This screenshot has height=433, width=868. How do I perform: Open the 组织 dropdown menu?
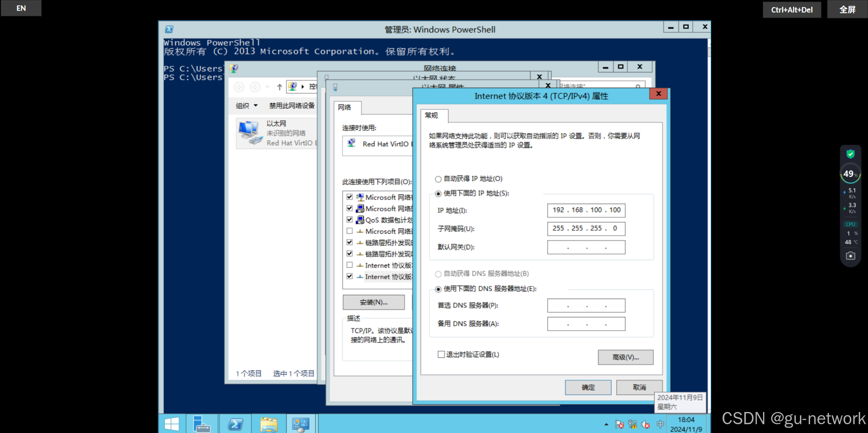(x=247, y=105)
